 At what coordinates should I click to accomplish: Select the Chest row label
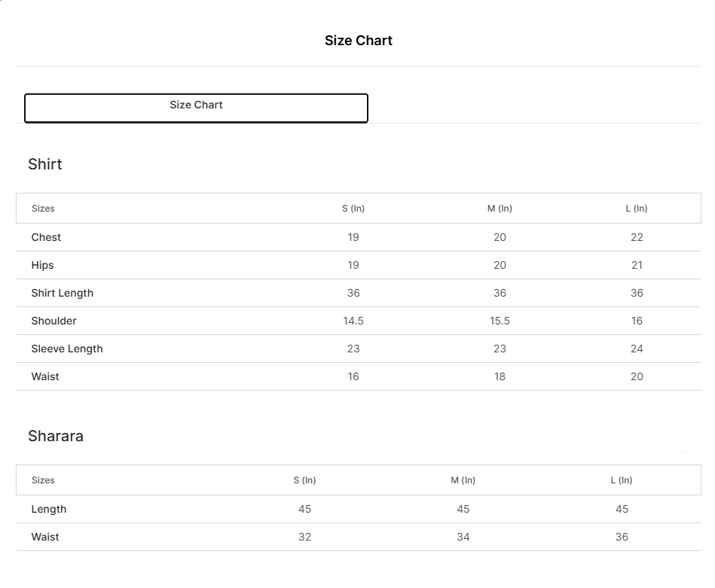point(46,237)
